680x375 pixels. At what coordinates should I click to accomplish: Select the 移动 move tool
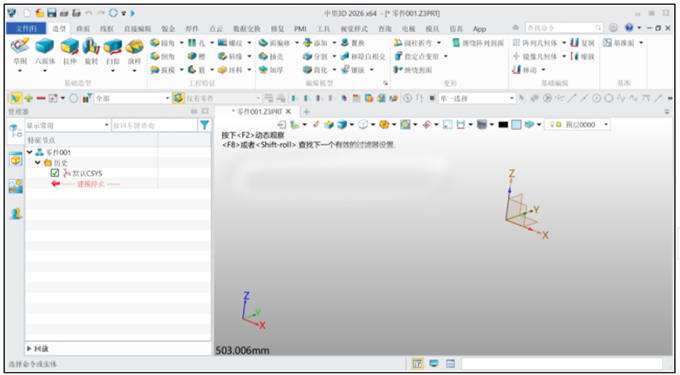524,70
